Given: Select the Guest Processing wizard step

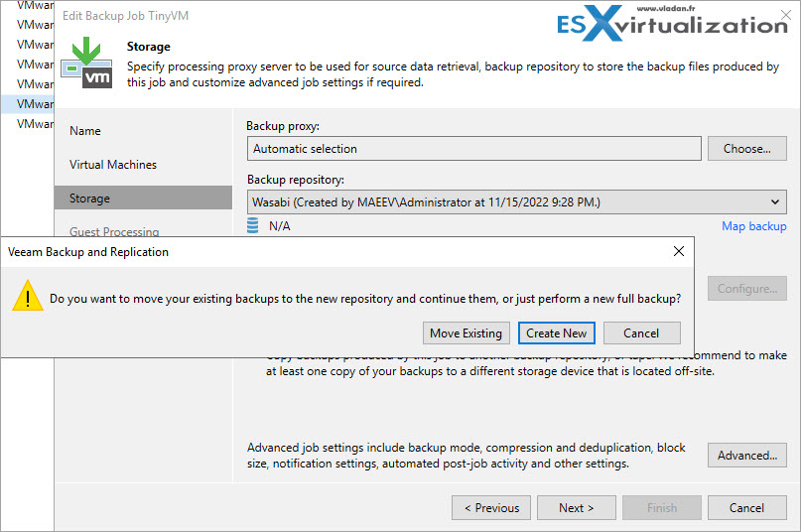Looking at the screenshot, I should coord(114,231).
